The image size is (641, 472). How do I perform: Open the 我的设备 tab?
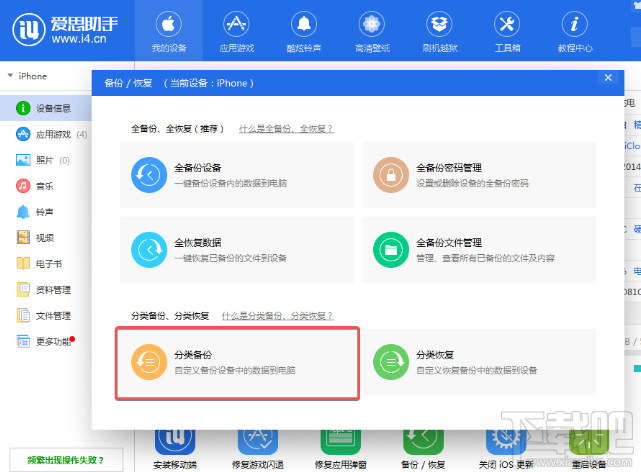(x=169, y=31)
